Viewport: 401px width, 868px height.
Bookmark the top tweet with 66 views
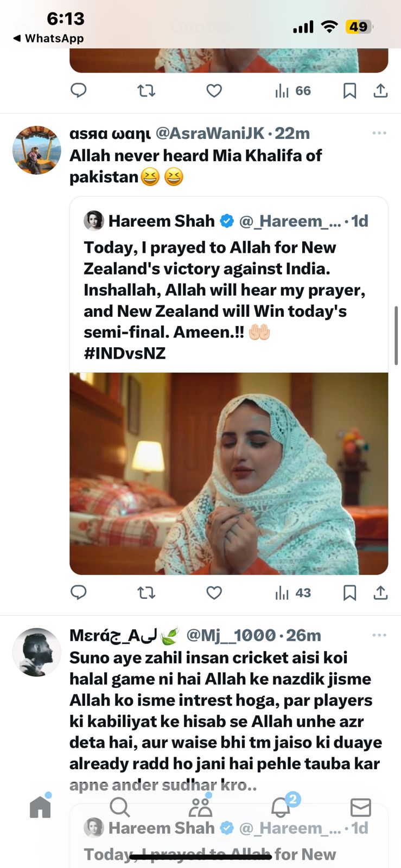(x=350, y=91)
